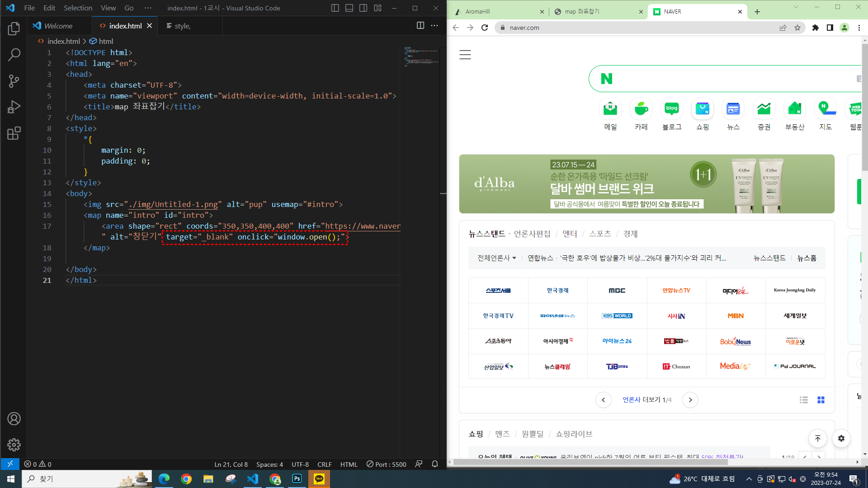Open the Source Control view

tap(14, 81)
